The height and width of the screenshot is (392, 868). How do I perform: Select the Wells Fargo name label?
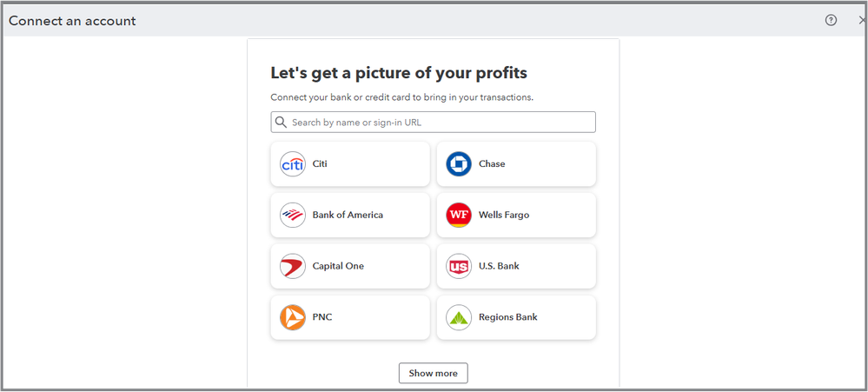tap(504, 215)
